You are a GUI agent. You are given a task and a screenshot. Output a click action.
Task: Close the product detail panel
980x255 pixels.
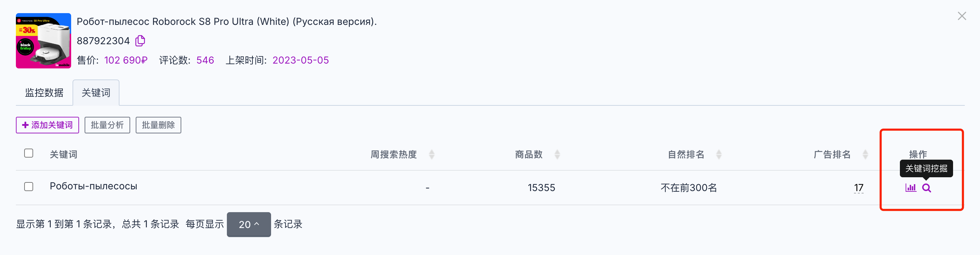coord(962,16)
